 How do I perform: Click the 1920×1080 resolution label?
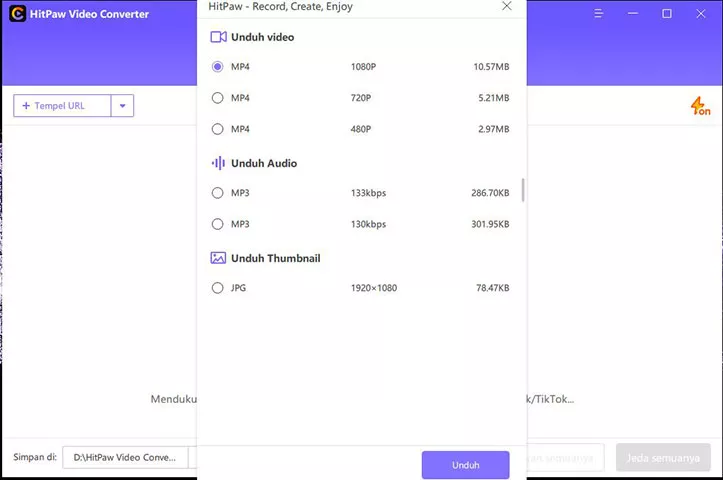pyautogui.click(x=374, y=288)
